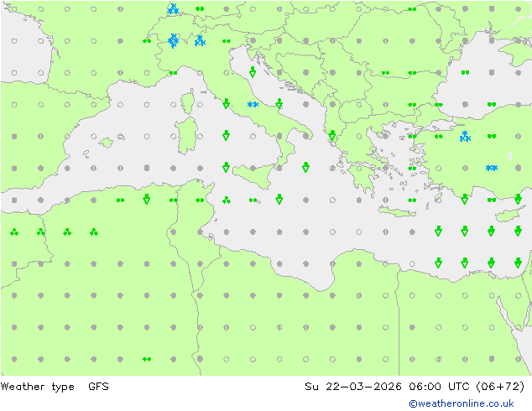Click the blue double-asterisk symbol over central Italy

253,105
